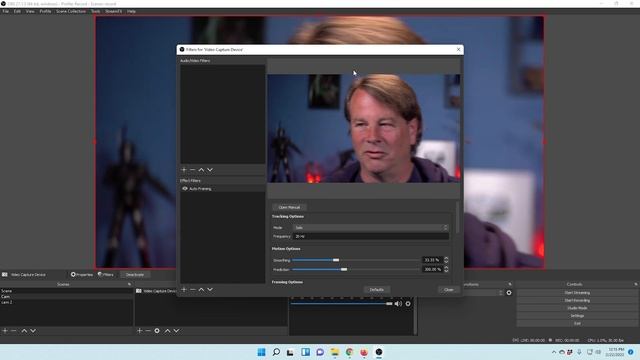Screen dimensions: 640x360
Task: Adjust the audio mixer volume slider
Action: (342, 304)
